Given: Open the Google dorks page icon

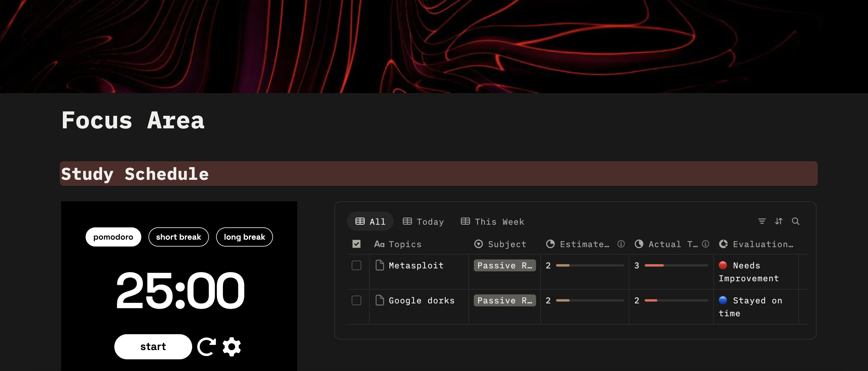Looking at the screenshot, I should pyautogui.click(x=380, y=300).
